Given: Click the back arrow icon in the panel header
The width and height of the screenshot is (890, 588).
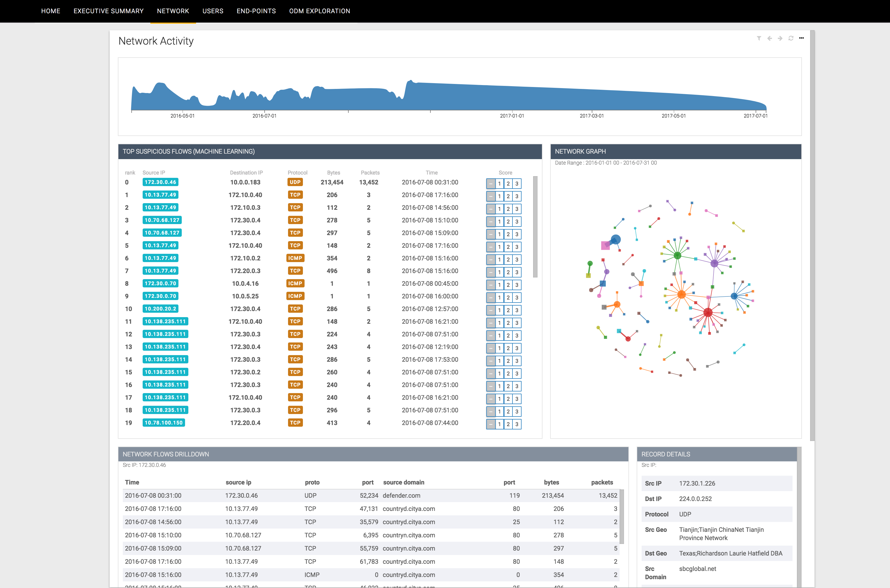Looking at the screenshot, I should 770,38.
